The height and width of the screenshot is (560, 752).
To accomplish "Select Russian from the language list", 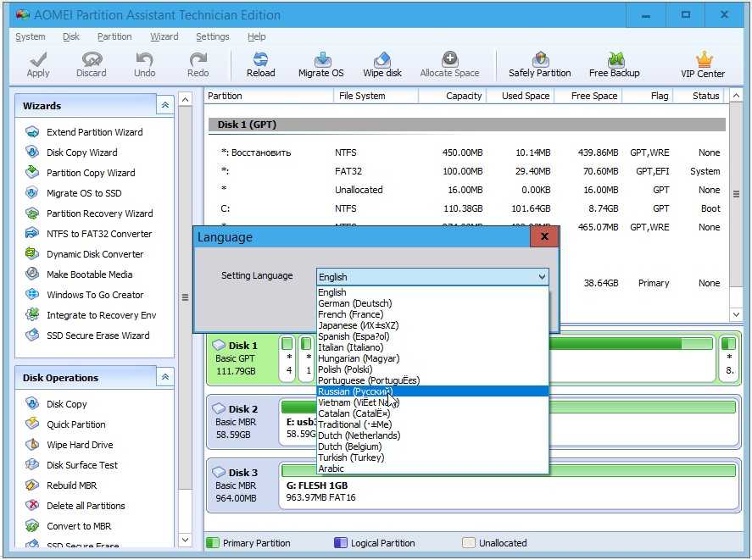I will 354,392.
